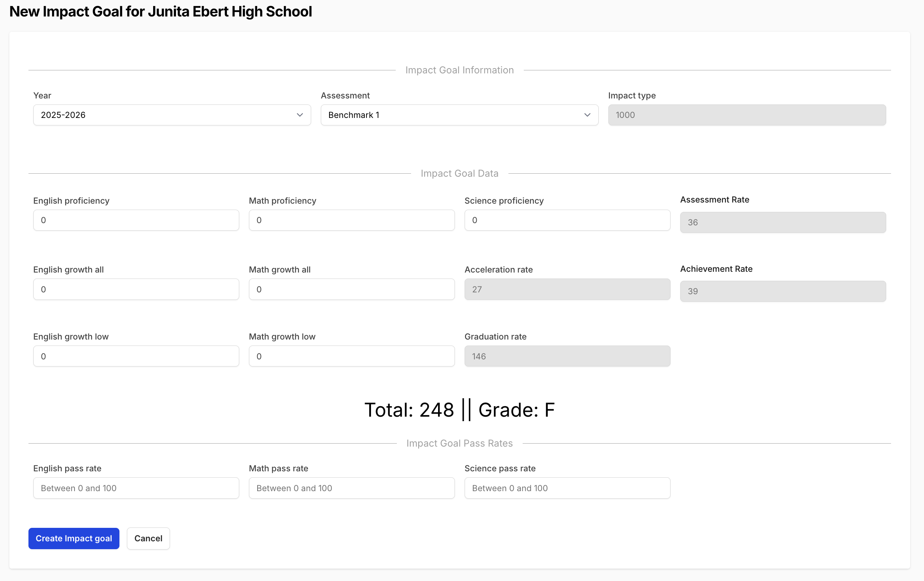Screen dimensions: 924x581
Task: Focus the English proficiency field
Action: click(x=136, y=220)
